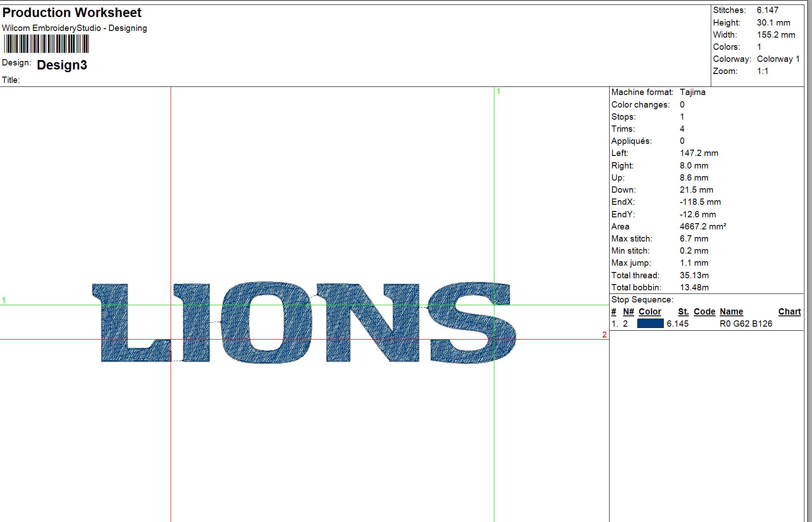Click the green vertical guide line
Viewport: 812px width, 522px height.
pyautogui.click(x=494, y=202)
